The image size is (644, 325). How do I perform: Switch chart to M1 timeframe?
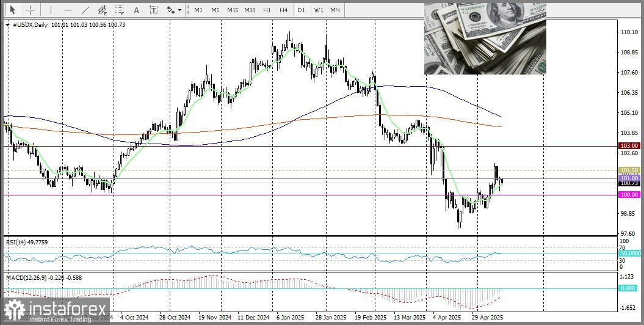point(198,10)
